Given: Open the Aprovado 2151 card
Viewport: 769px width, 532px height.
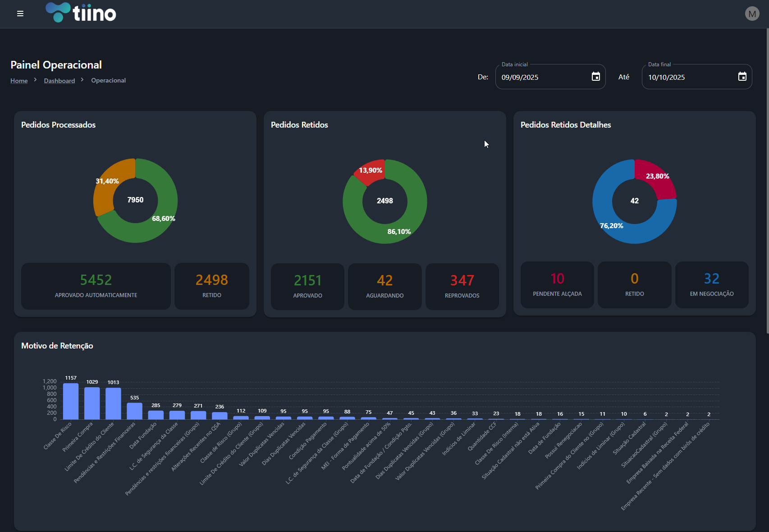Looking at the screenshot, I should click(307, 287).
